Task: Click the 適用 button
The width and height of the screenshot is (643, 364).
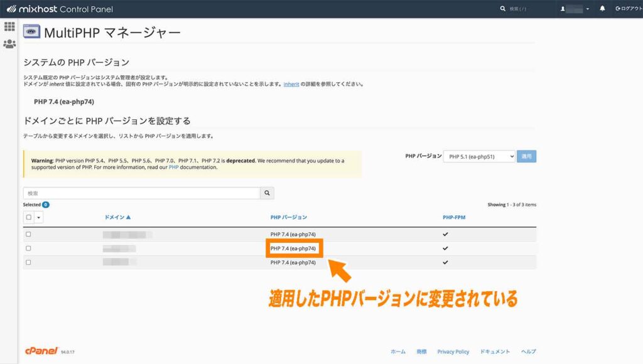Action: (526, 156)
